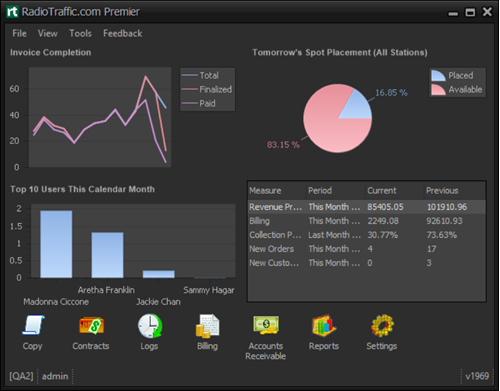
Task: Select the New Orders row
Action: [x=367, y=249]
